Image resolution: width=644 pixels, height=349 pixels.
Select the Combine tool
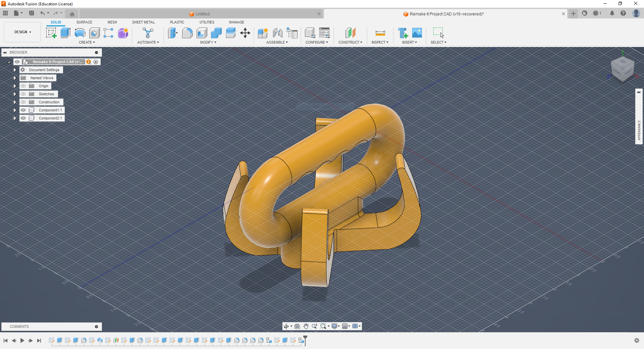[216, 33]
